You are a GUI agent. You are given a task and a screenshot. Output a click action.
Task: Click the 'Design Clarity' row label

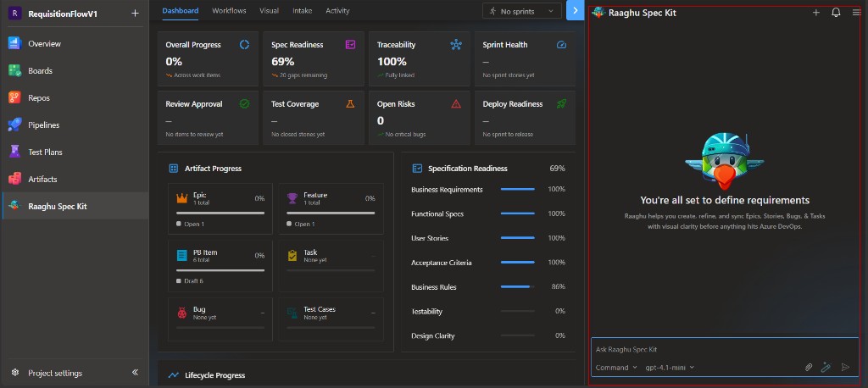433,336
